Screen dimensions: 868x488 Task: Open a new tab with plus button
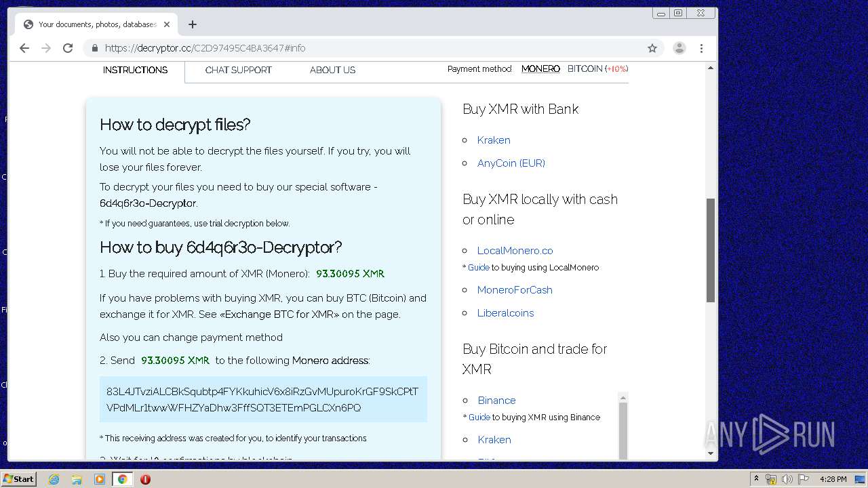(x=193, y=24)
